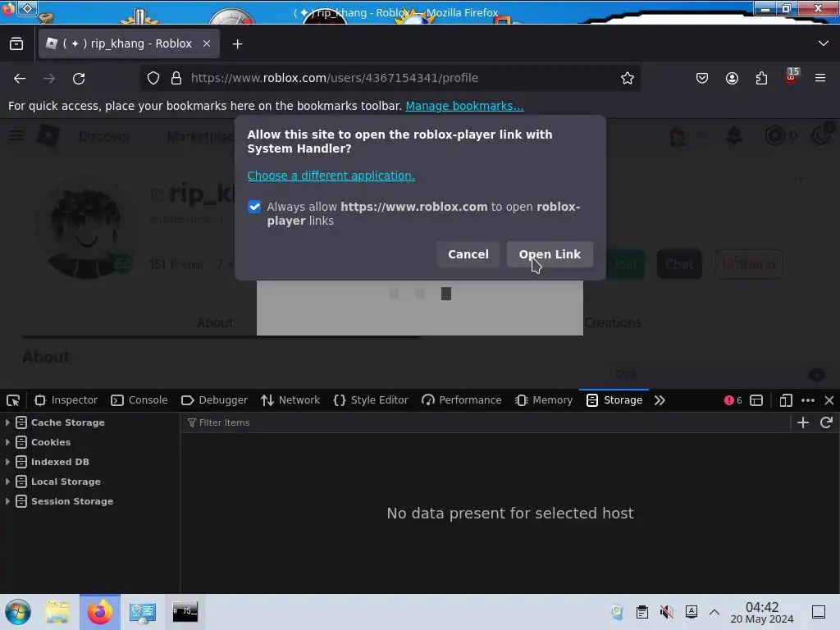The height and width of the screenshot is (630, 840).
Task: Select the rip_khang - Roblox tab
Action: 129,43
